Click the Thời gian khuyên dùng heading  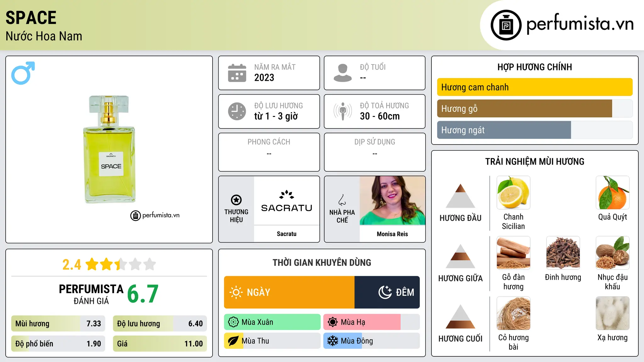(322, 262)
